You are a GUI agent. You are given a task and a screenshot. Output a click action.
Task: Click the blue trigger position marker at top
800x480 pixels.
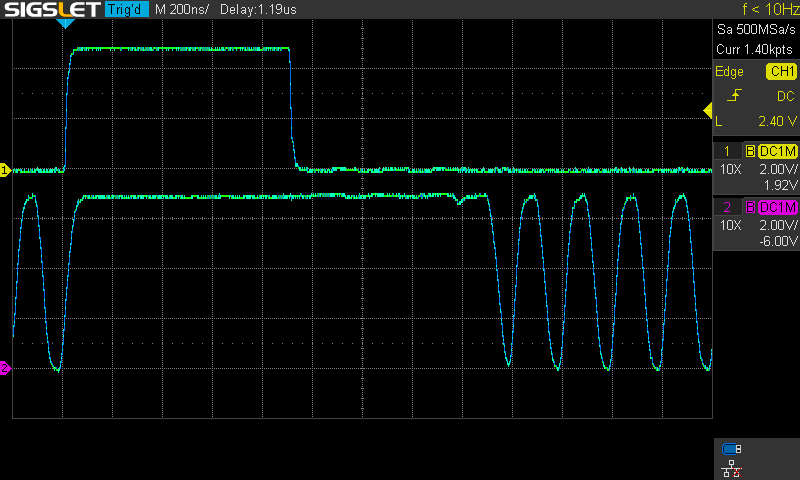click(x=65, y=22)
